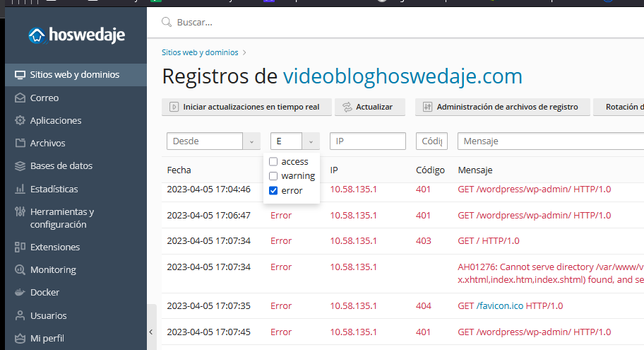Click the AH01276 Cannot serve directory message

(x=551, y=274)
